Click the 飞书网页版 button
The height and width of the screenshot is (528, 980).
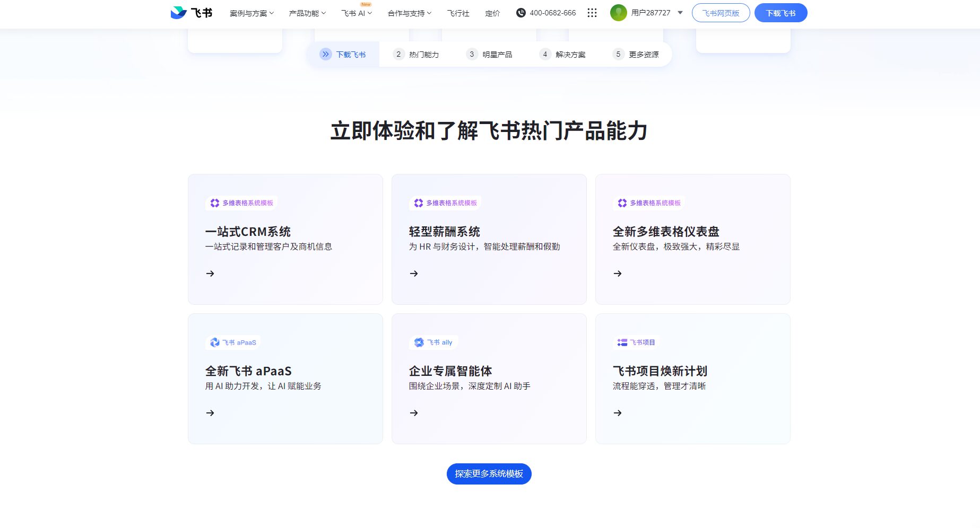click(721, 13)
